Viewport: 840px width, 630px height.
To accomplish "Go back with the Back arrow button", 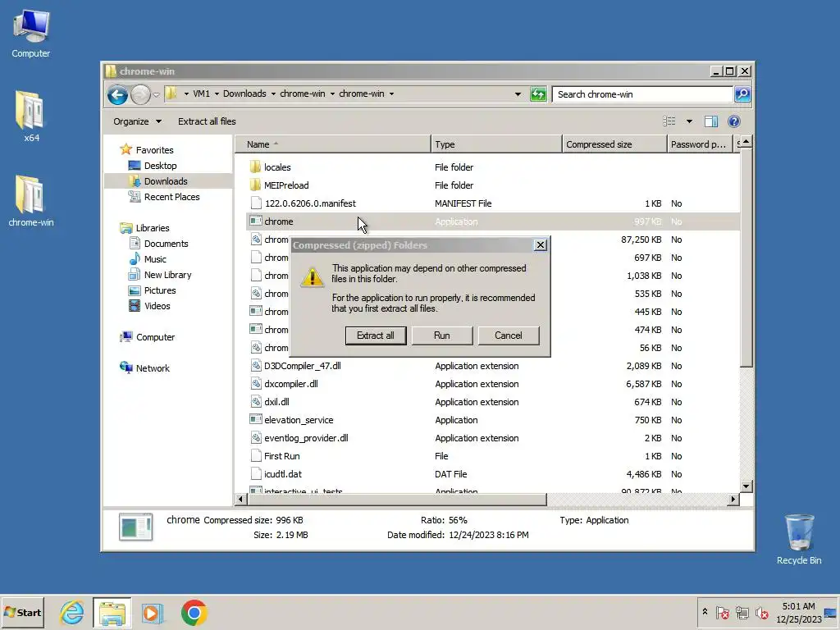I will [x=117, y=95].
